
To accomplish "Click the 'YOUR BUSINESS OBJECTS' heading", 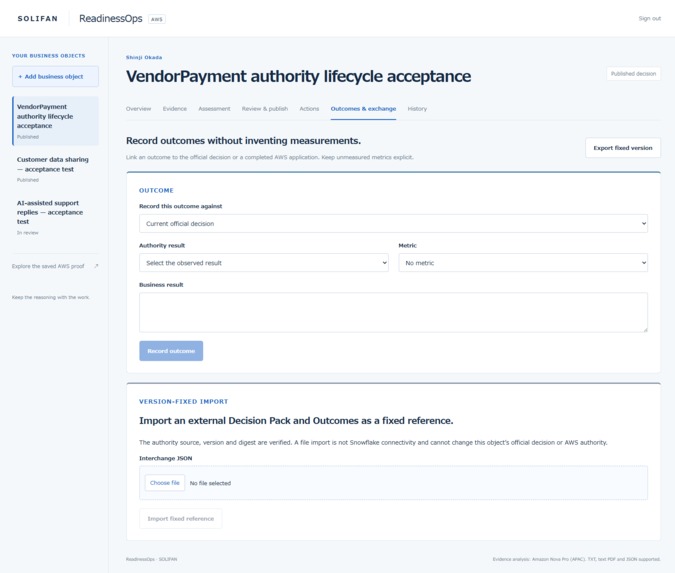I will tap(49, 56).
